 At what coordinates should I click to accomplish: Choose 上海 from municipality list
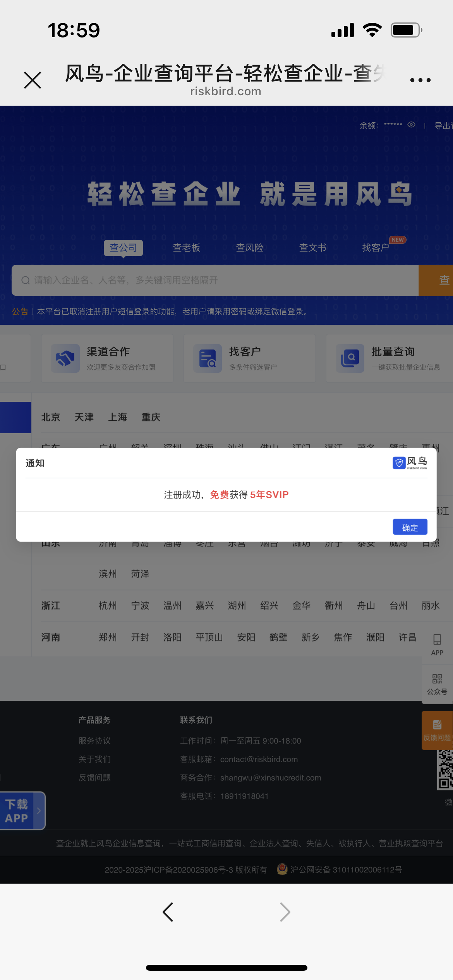(117, 417)
